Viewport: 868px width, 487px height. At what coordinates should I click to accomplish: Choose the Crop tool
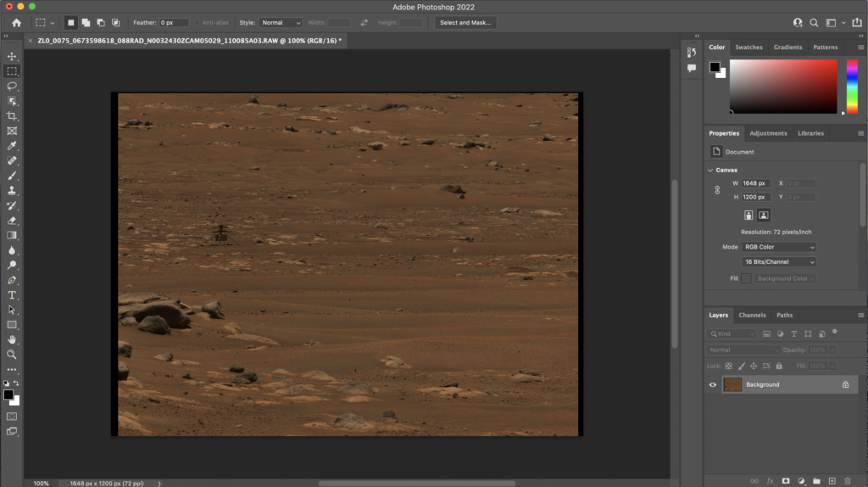(x=12, y=115)
